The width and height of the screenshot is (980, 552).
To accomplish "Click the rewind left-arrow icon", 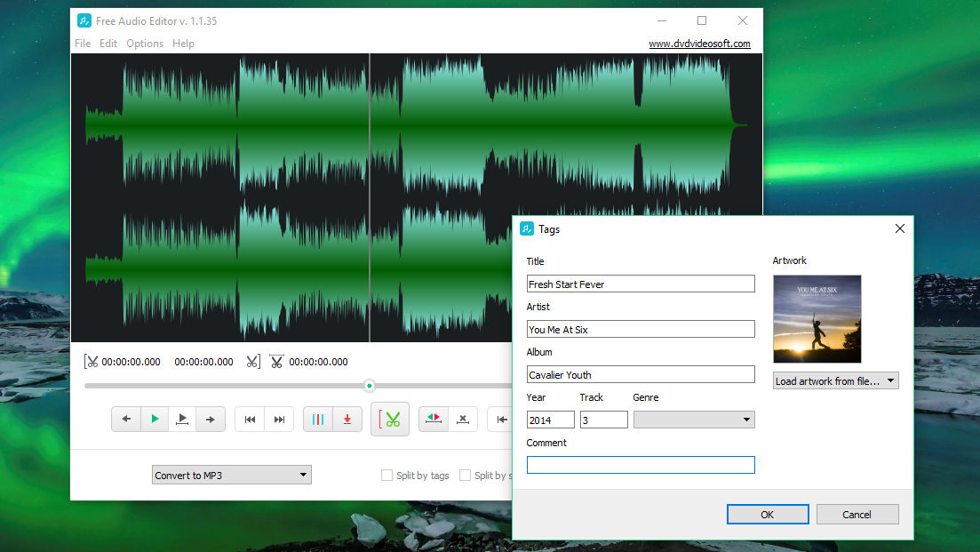I will (x=125, y=419).
